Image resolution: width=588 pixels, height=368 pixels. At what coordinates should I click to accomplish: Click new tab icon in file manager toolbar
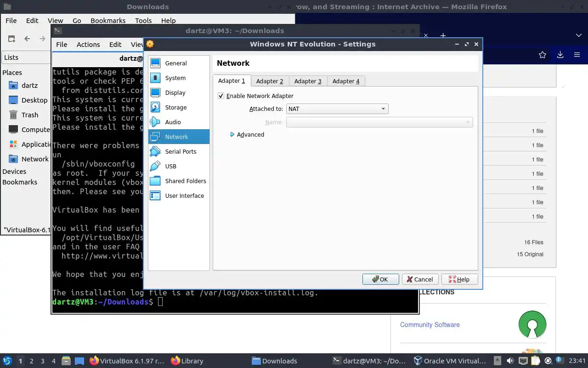(x=11, y=39)
